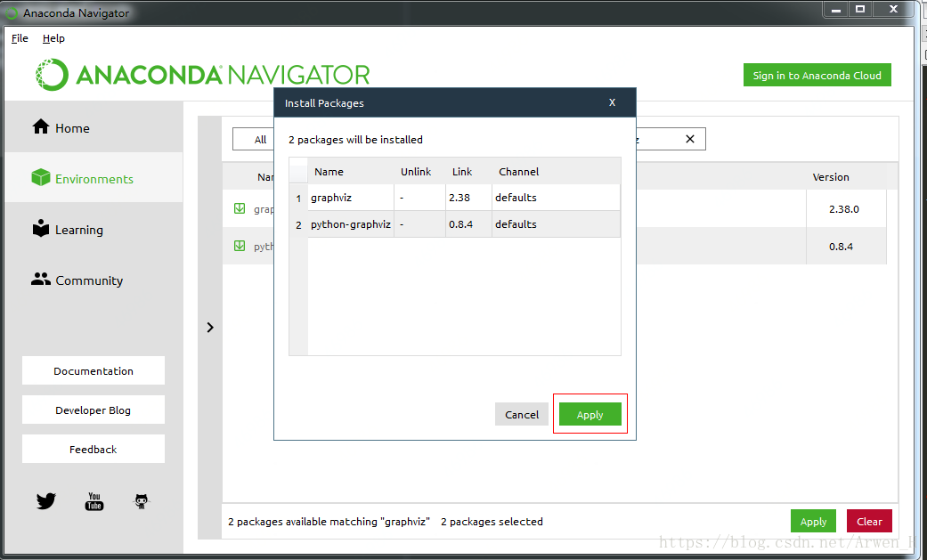Image resolution: width=927 pixels, height=560 pixels.
Task: Click Cancel in Install Packages dialog
Action: pyautogui.click(x=522, y=414)
